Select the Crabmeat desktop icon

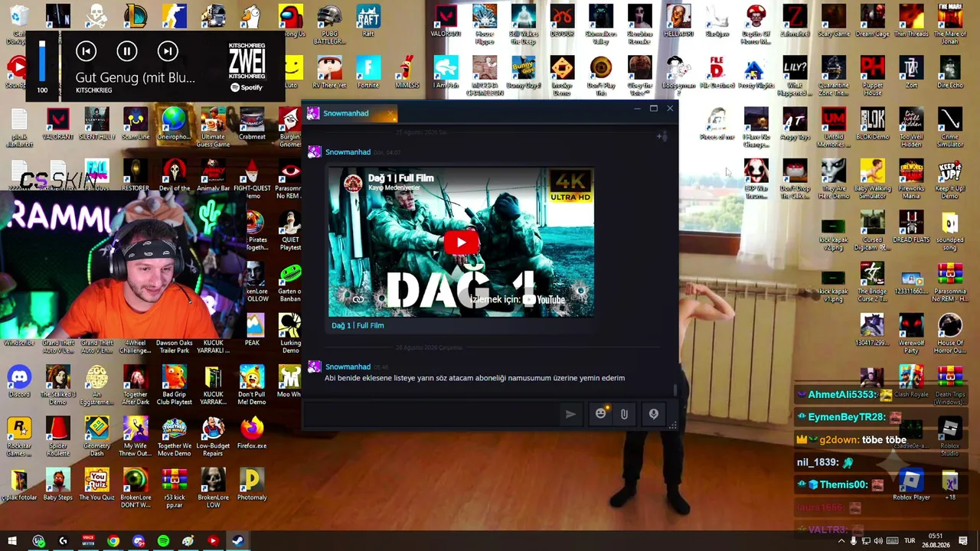click(x=252, y=124)
